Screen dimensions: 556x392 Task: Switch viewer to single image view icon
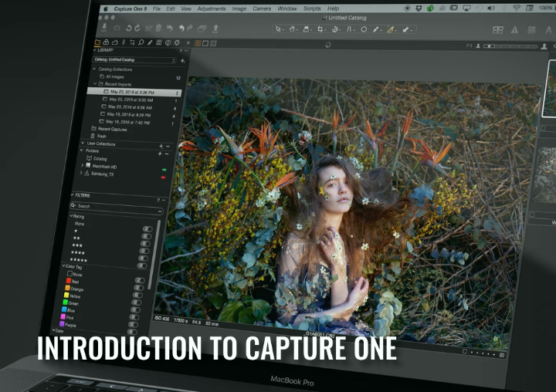[x=205, y=43]
